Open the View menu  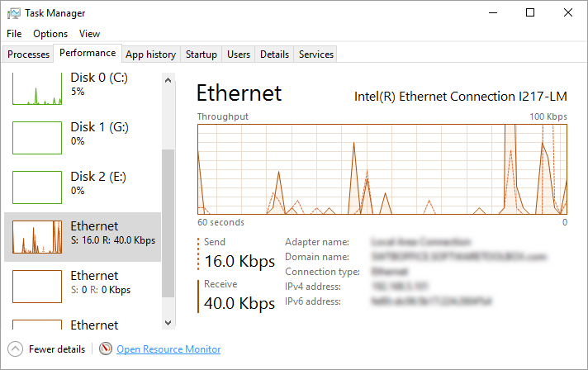(x=89, y=34)
